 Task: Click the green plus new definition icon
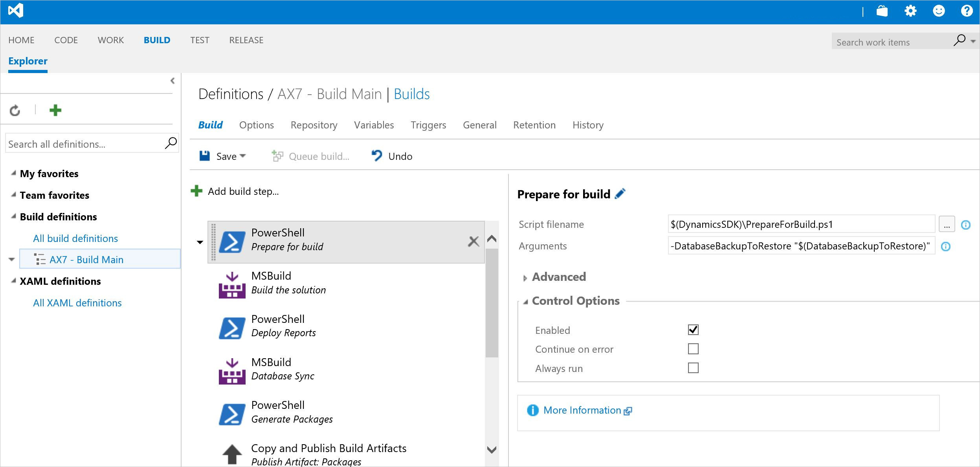point(55,110)
